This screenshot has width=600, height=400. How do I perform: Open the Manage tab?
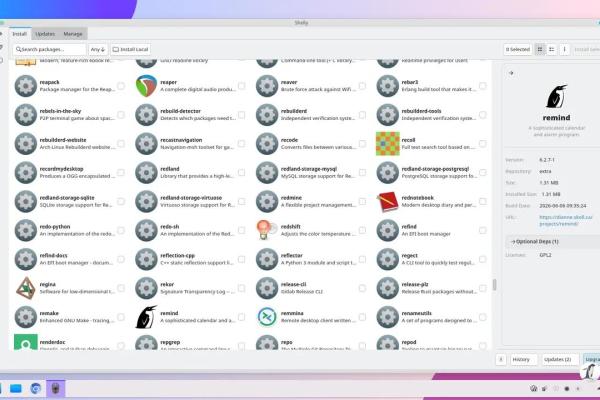[x=73, y=34]
